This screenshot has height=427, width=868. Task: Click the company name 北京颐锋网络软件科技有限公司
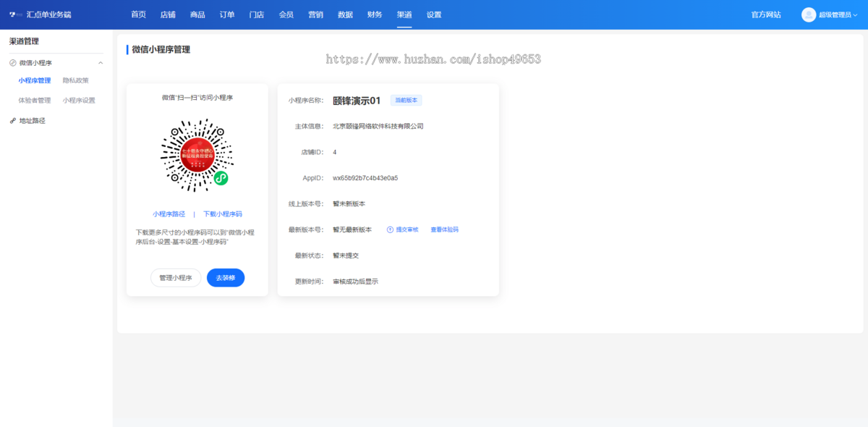point(378,126)
